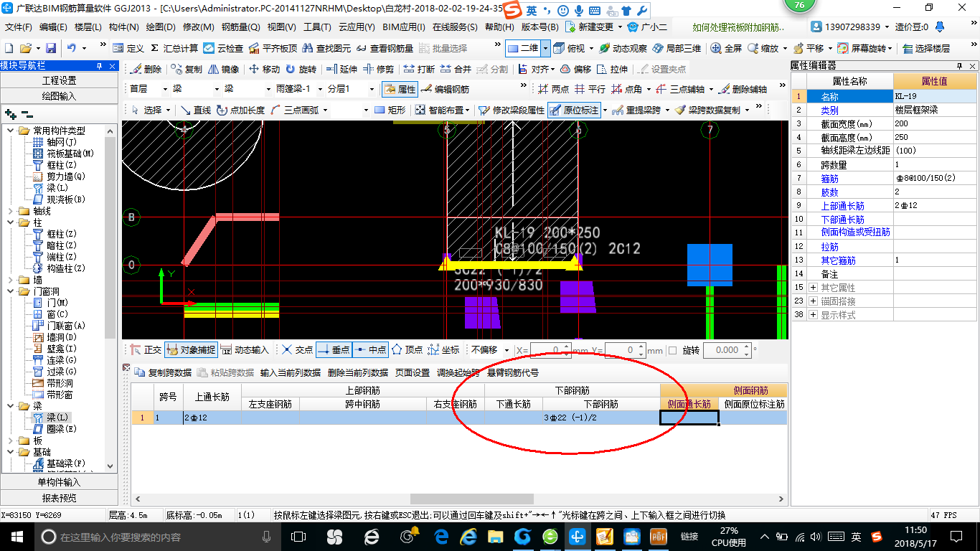
Task: Click 两点 two-point auxiliary axis tool
Action: tap(552, 89)
